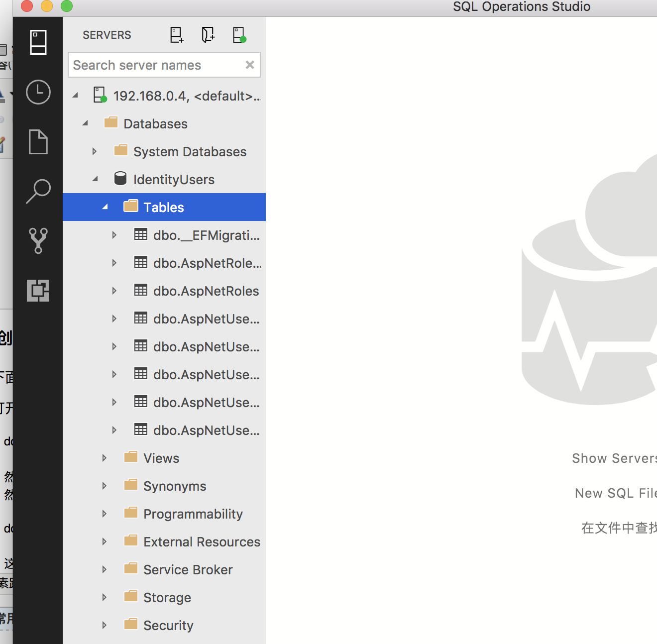657x644 pixels.
Task: Collapse the IdentityUsers database arrow
Action: point(95,179)
